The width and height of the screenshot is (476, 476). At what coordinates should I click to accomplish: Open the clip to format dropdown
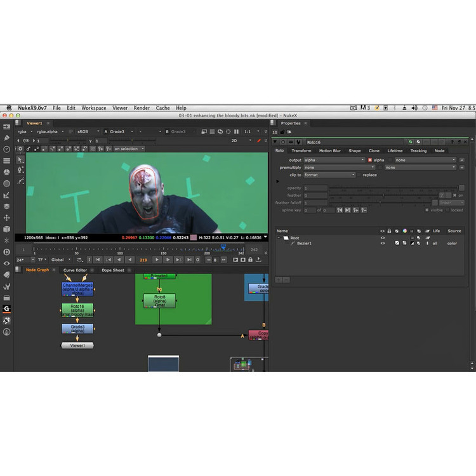point(329,175)
